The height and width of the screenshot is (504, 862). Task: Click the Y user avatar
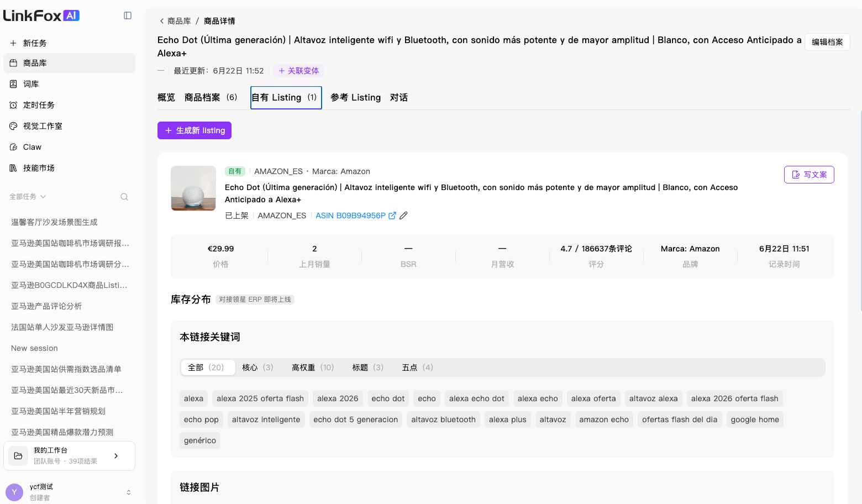pos(14,492)
